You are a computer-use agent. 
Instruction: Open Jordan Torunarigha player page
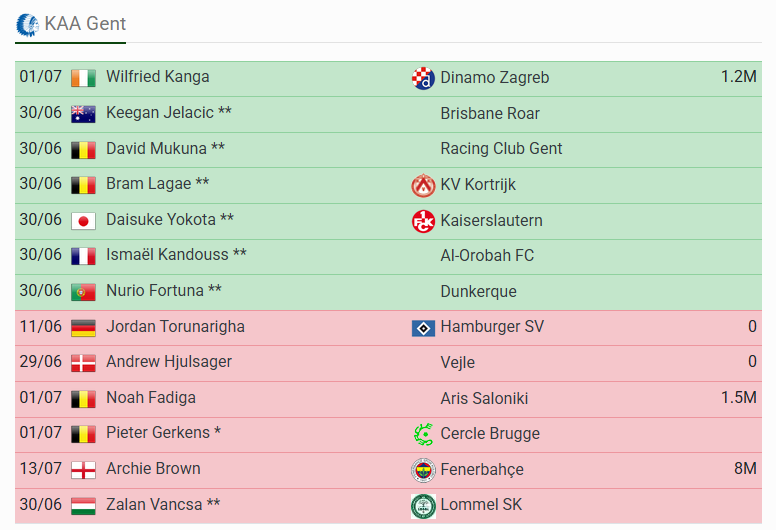point(175,327)
